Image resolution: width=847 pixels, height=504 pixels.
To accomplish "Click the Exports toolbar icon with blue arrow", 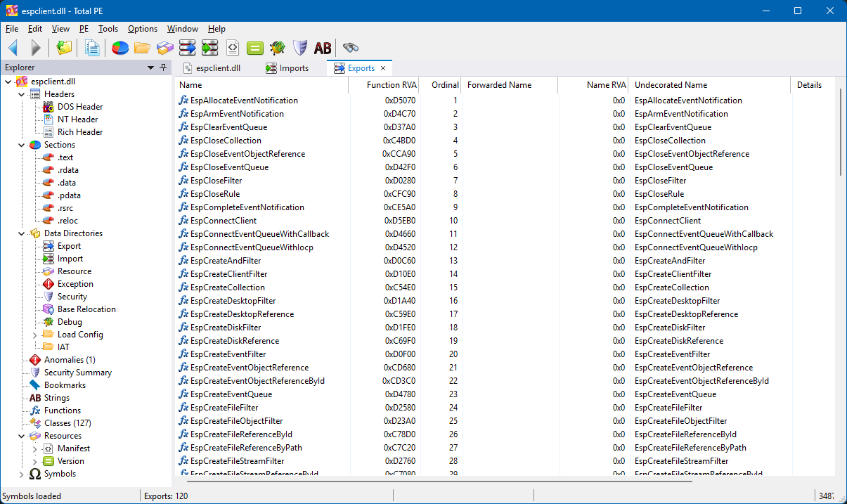I will (188, 48).
